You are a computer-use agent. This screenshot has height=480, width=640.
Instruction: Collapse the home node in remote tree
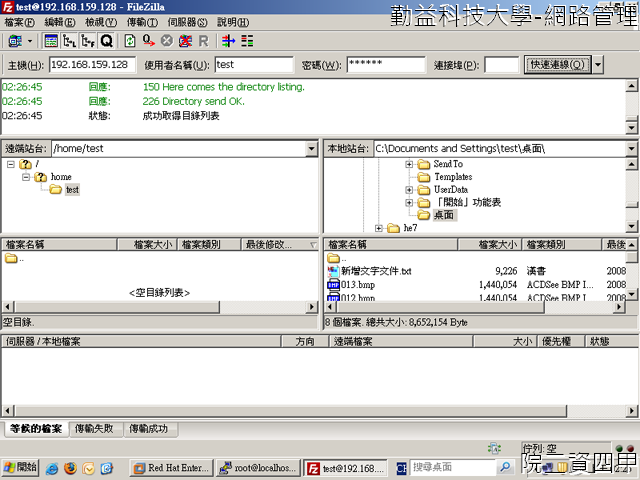point(26,176)
